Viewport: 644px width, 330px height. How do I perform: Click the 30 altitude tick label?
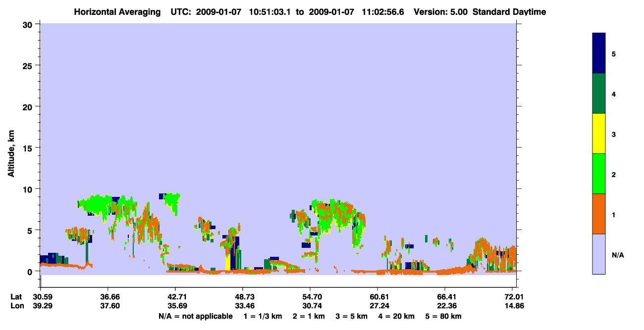coord(28,24)
